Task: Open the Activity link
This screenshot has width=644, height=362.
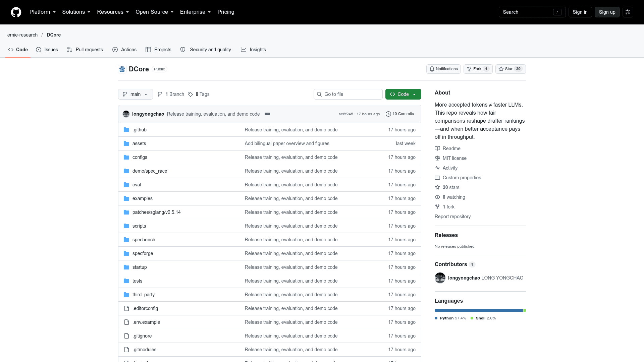Action: 446,168
